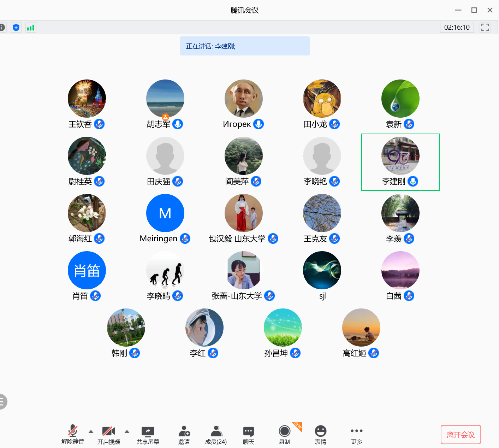Expand the audio options arrow
Image resolution: width=499 pixels, height=448 pixels.
(91, 431)
